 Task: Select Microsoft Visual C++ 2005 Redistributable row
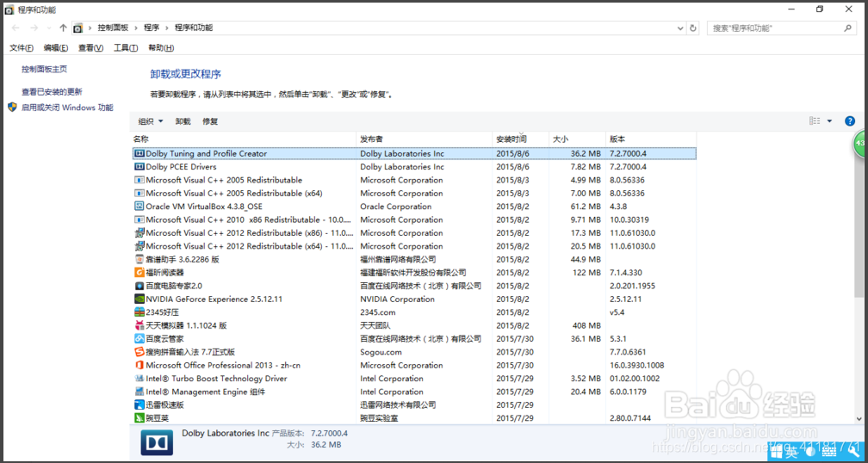414,181
